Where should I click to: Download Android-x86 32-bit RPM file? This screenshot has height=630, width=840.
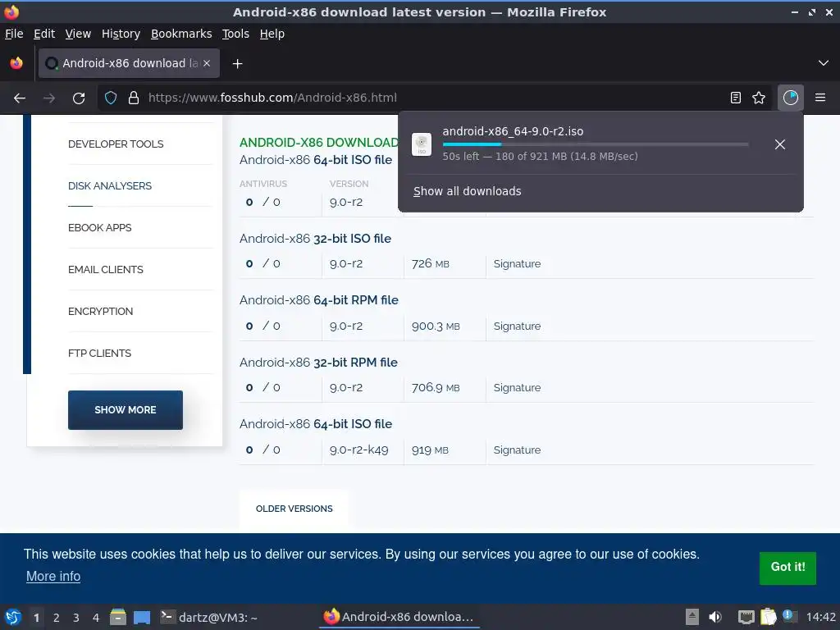click(318, 362)
